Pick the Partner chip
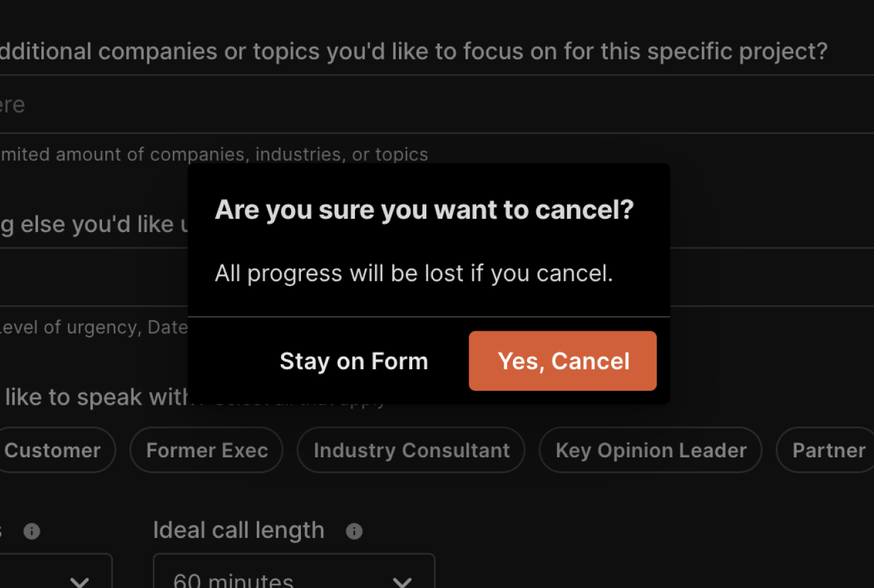Image resolution: width=874 pixels, height=588 pixels. click(x=829, y=450)
